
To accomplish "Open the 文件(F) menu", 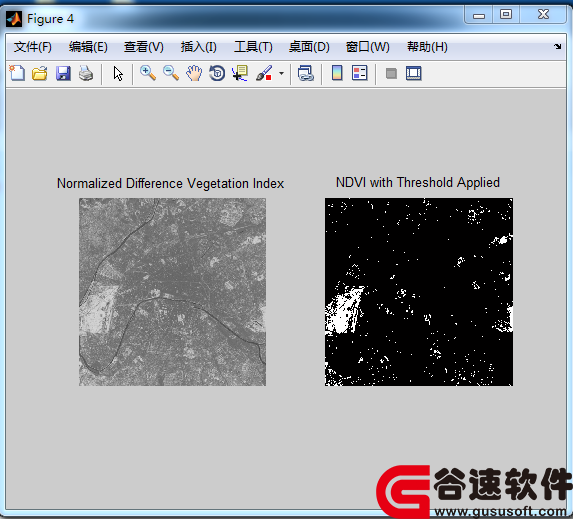I will [33, 47].
